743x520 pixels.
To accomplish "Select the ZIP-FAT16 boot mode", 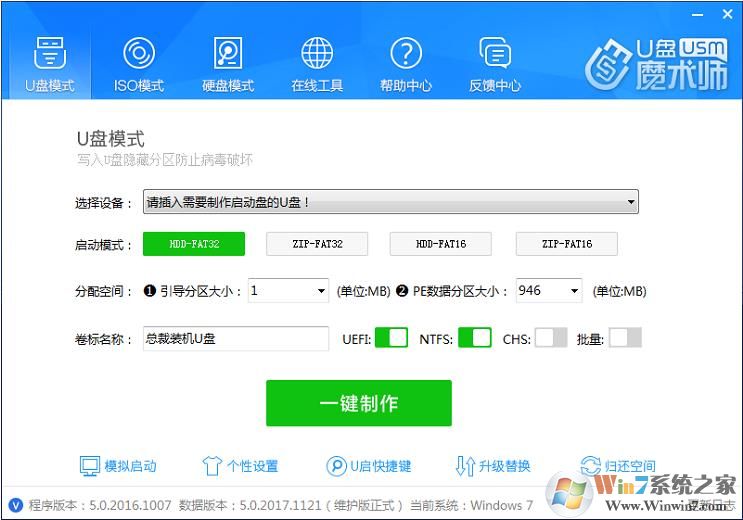I will click(567, 244).
